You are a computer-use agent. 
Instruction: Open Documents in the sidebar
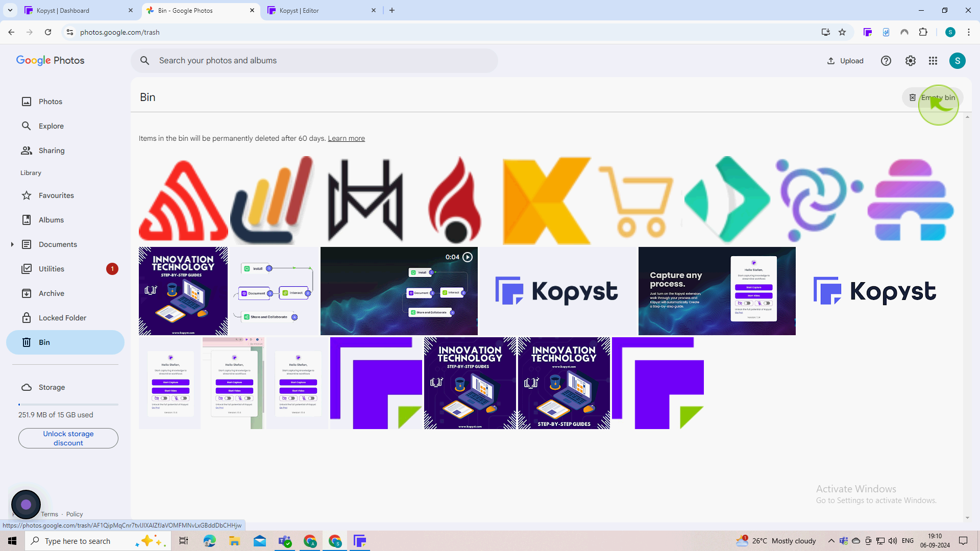pyautogui.click(x=65, y=244)
